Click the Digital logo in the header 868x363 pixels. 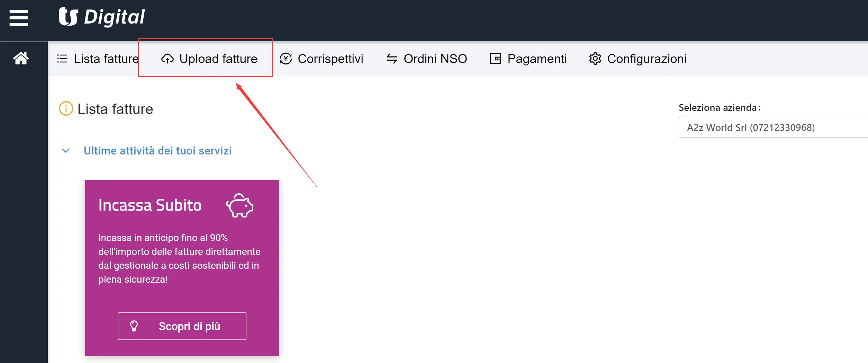point(102,17)
